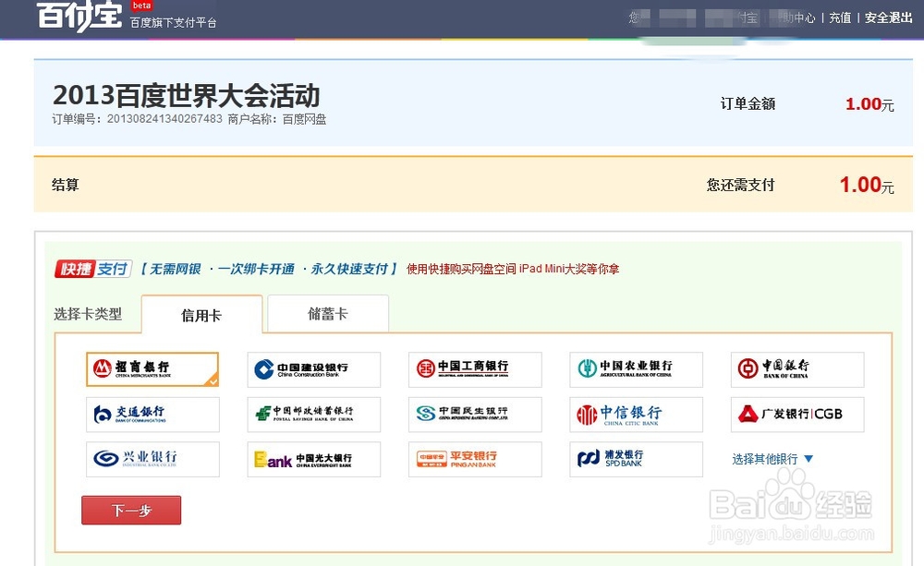Click order number 201308241340267483 text
Image resolution: width=924 pixels, height=566 pixels.
point(164,119)
